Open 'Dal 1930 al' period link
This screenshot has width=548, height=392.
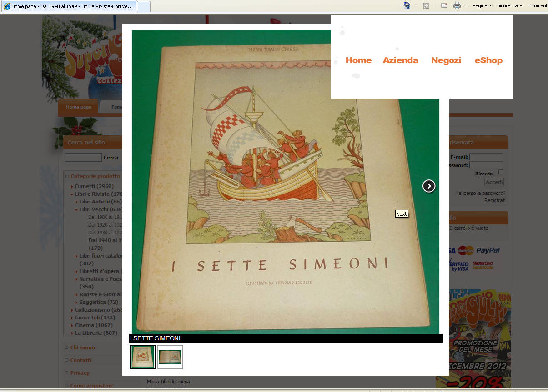105,233
